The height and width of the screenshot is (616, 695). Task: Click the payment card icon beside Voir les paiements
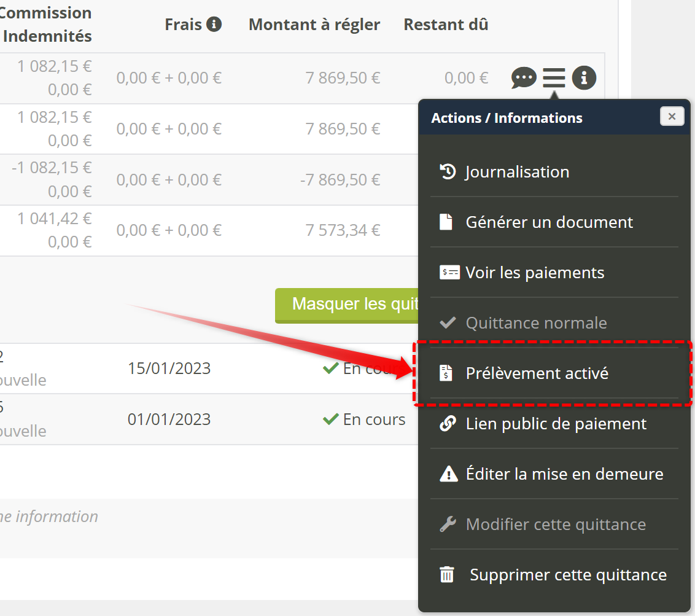(x=449, y=273)
